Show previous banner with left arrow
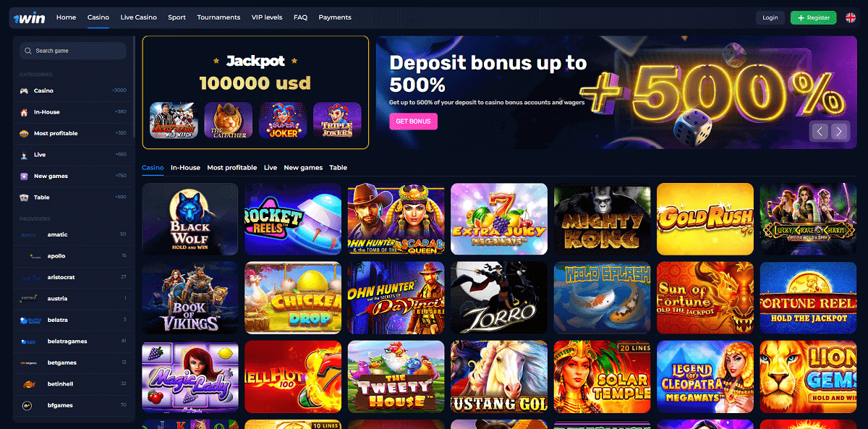The width and height of the screenshot is (868, 429). (x=820, y=131)
